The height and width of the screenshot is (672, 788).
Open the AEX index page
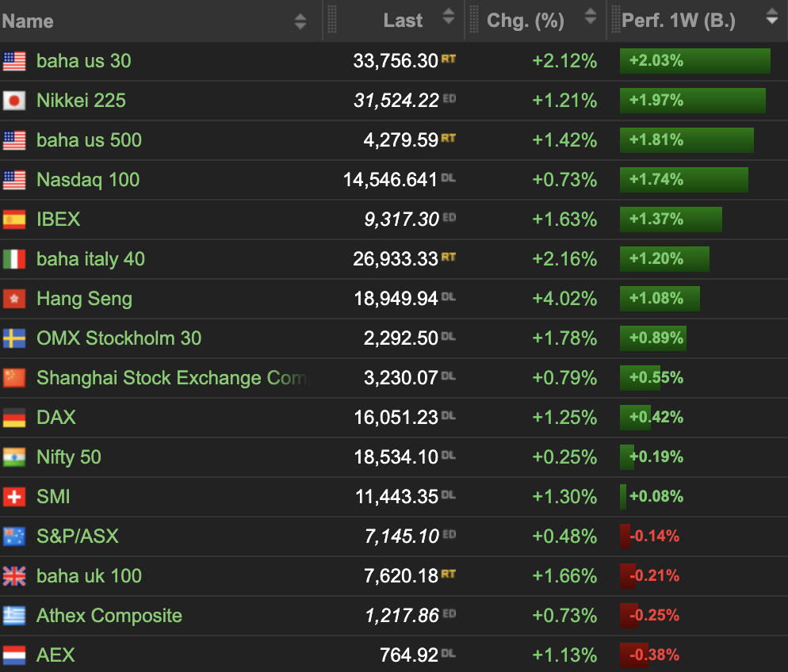coord(55,656)
